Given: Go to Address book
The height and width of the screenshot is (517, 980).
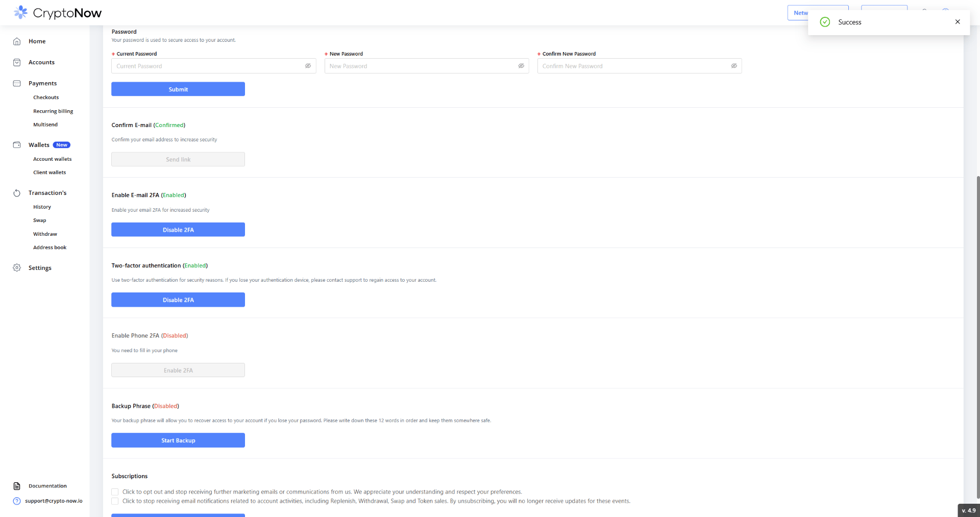Looking at the screenshot, I should tap(50, 248).
